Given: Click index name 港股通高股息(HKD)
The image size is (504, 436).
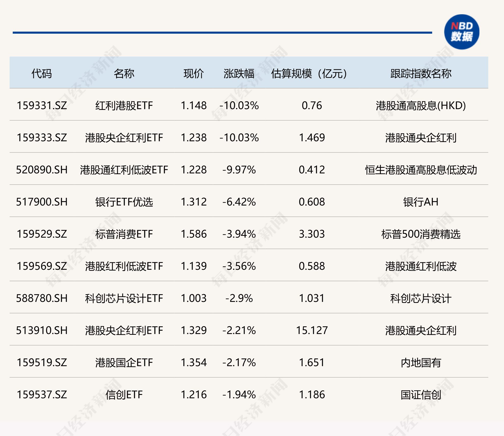Looking at the screenshot, I should [421, 106].
